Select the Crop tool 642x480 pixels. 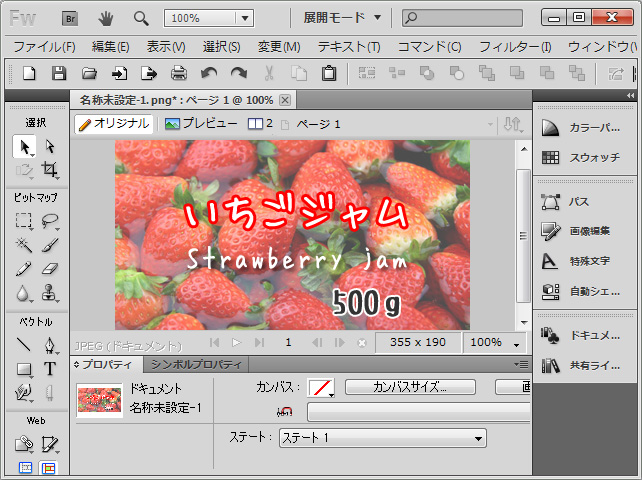coord(50,169)
